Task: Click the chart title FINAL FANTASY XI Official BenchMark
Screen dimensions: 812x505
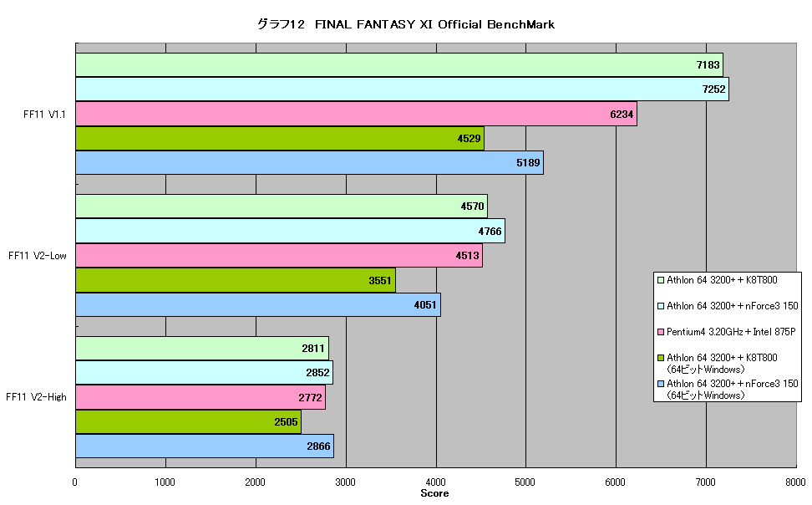Action: click(x=434, y=24)
